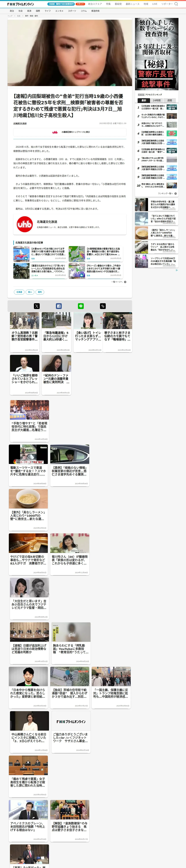Open the 日銀が追加利上げは見送り card

(x=29, y=643)
